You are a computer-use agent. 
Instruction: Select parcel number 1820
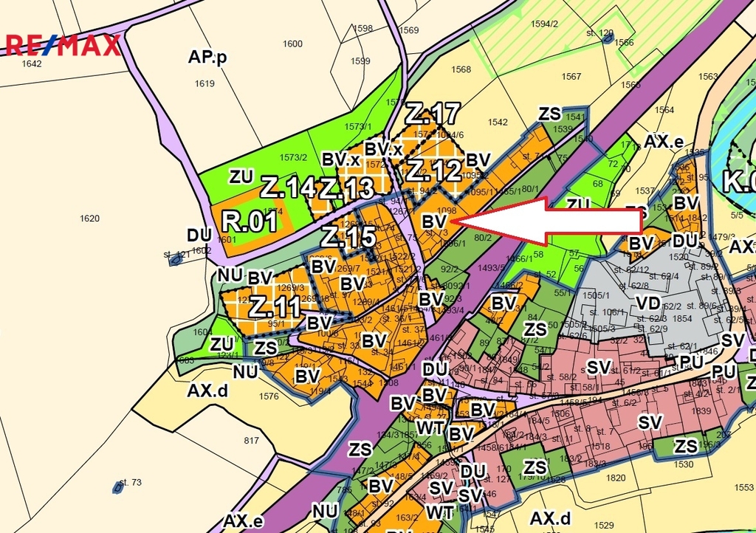pos(616,478)
